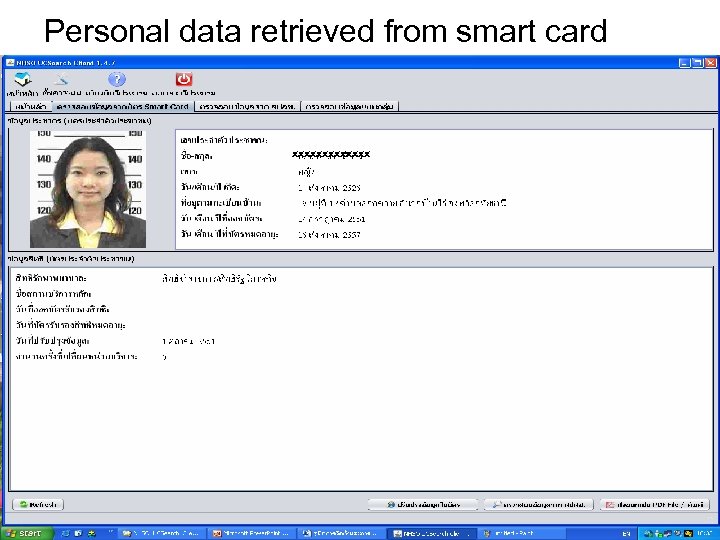Open the third tab after Smart Card
Viewport: 720px width, 540px height.
click(247, 107)
